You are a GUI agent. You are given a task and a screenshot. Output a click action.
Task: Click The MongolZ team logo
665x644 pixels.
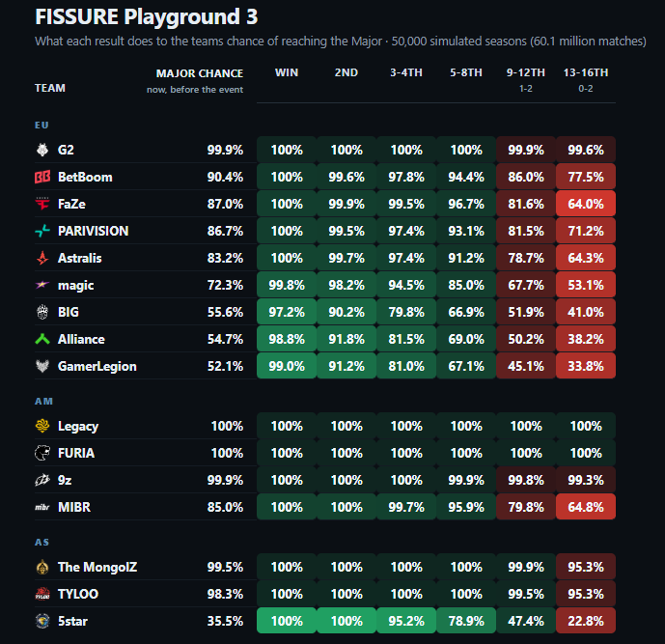coord(42,567)
